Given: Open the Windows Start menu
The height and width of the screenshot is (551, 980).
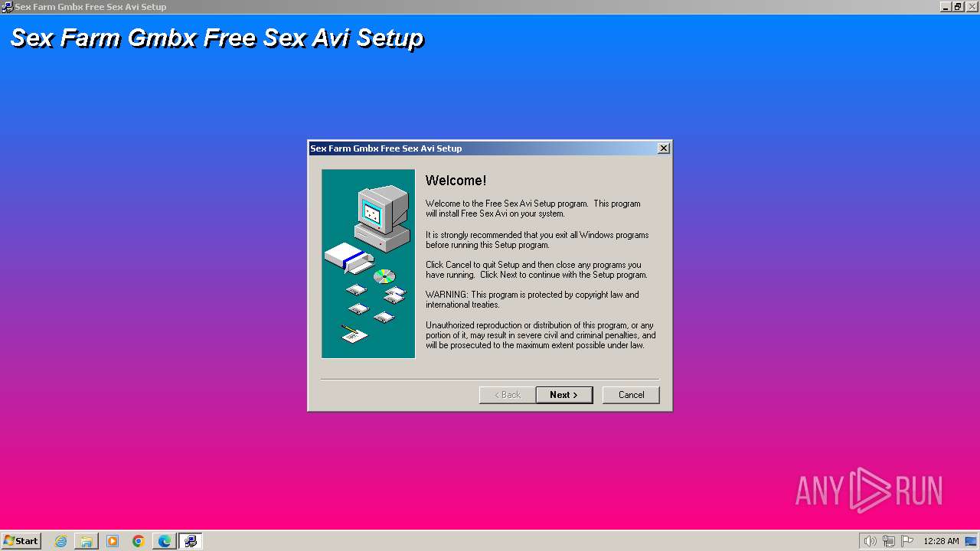Looking at the screenshot, I should [21, 541].
